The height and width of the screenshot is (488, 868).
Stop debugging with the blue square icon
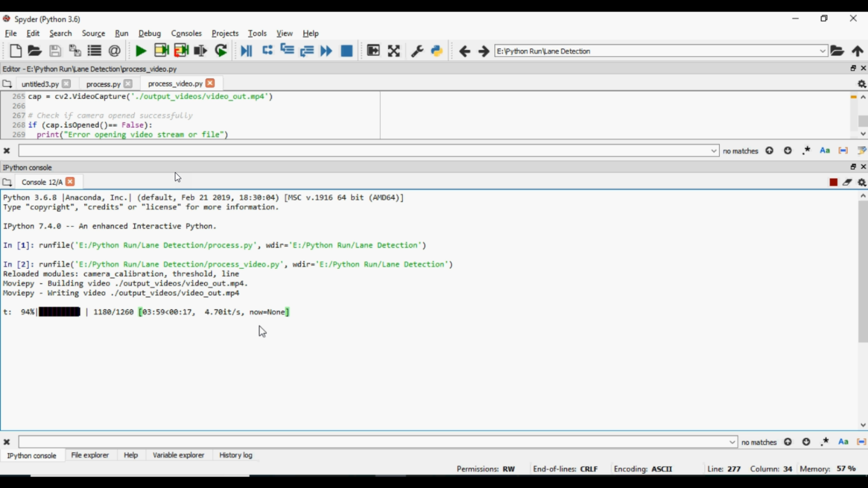347,51
